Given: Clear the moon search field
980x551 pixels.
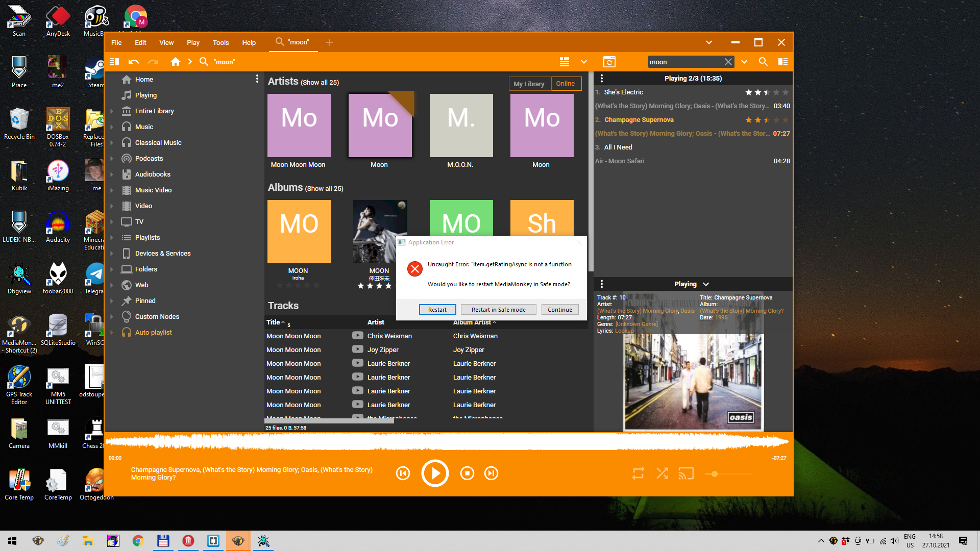Looking at the screenshot, I should 728,62.
